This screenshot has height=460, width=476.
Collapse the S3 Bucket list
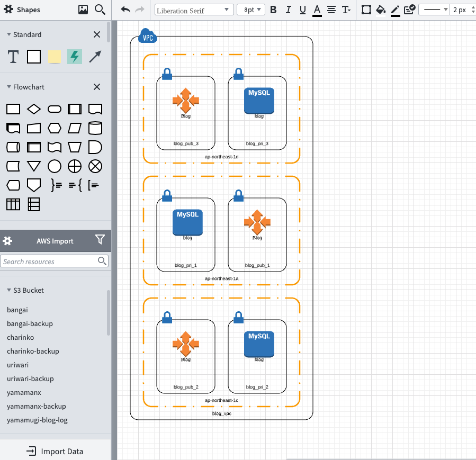pos(9,290)
